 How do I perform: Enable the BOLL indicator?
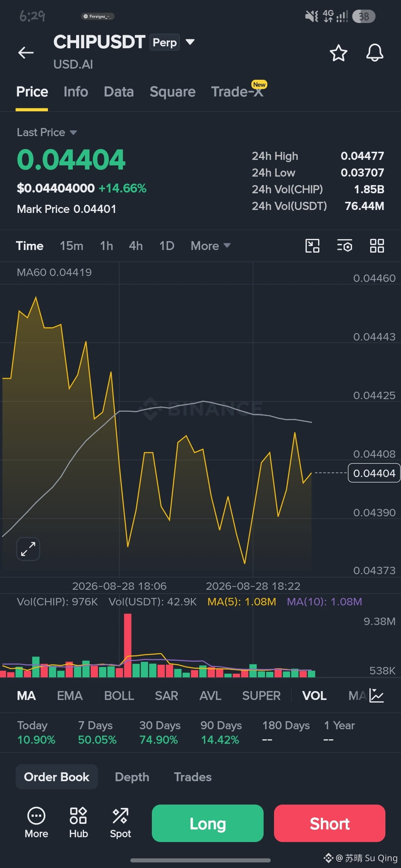pos(119,696)
